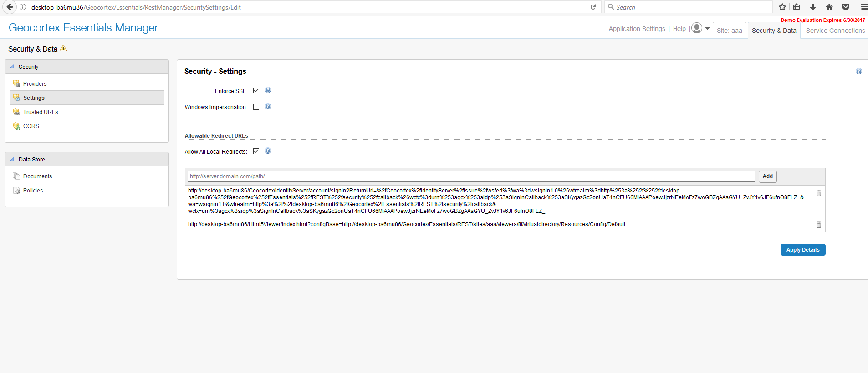
Task: Click the Add button for redirect URL
Action: [x=767, y=176]
